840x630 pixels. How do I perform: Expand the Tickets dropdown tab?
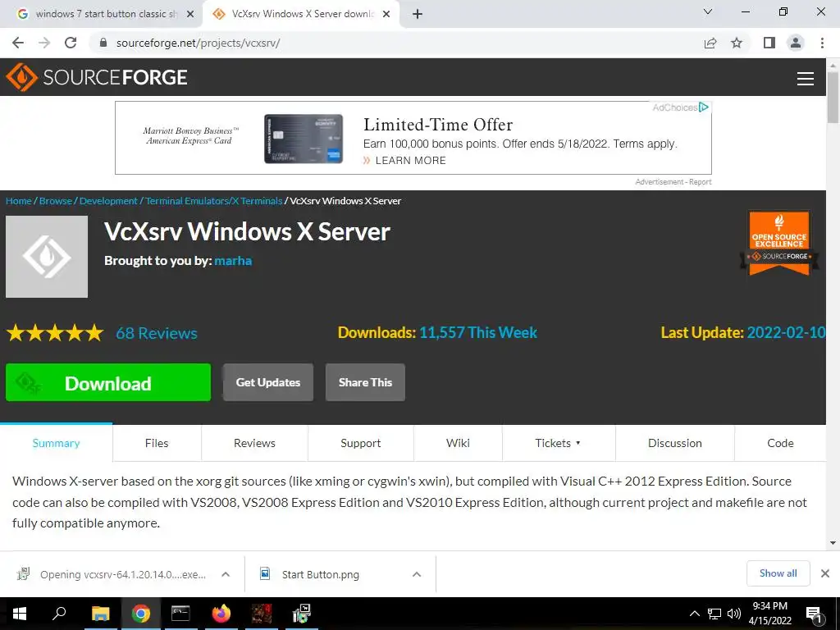tap(559, 443)
